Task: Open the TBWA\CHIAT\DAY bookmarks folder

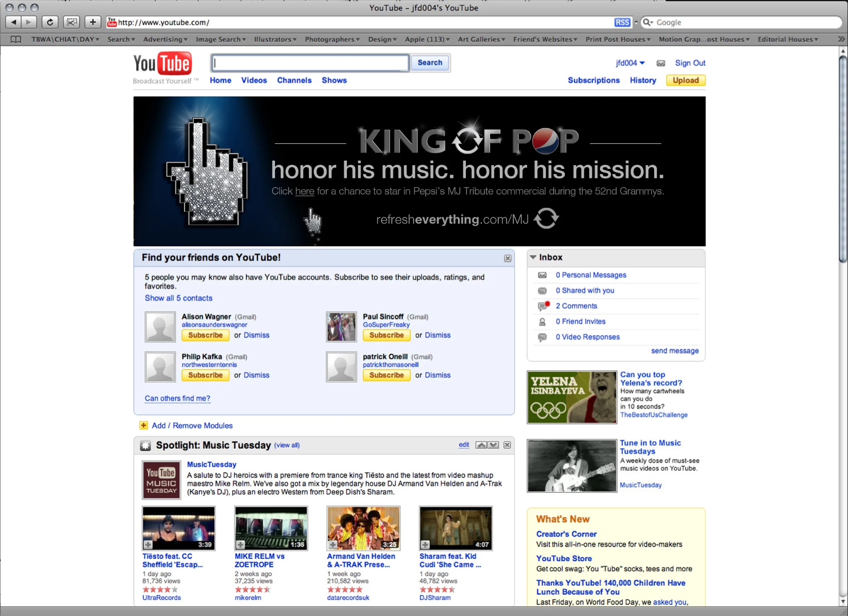Action: [65, 39]
